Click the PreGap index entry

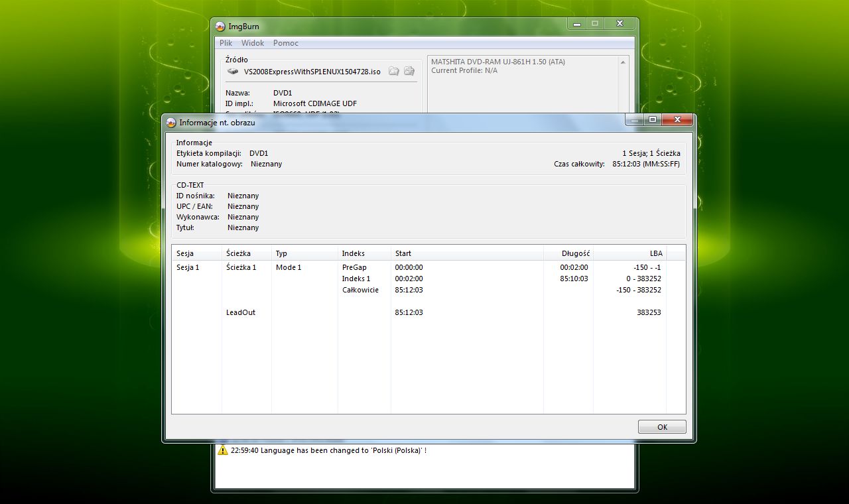(x=354, y=267)
